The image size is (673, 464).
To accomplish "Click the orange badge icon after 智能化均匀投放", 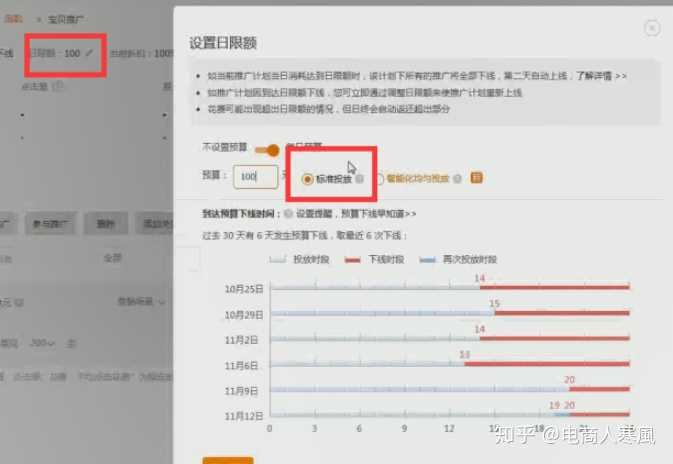I will [x=476, y=178].
